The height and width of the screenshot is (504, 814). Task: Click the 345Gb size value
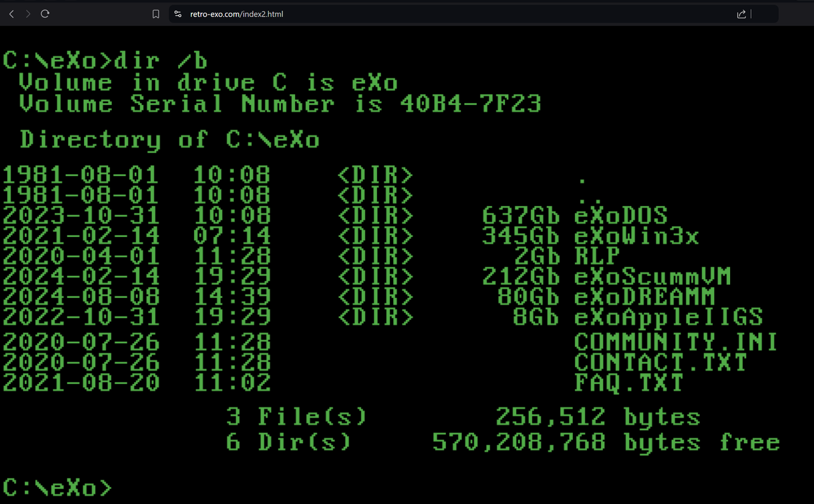tap(521, 236)
